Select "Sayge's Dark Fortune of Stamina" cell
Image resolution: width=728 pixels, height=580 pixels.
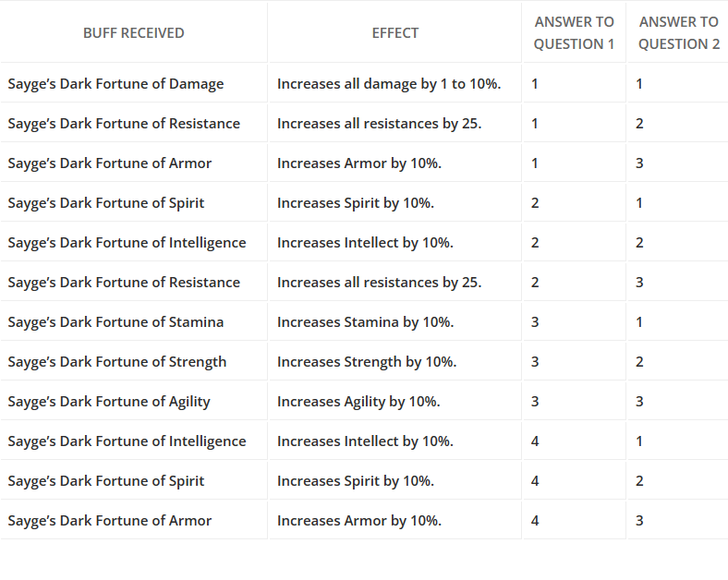[116, 322]
